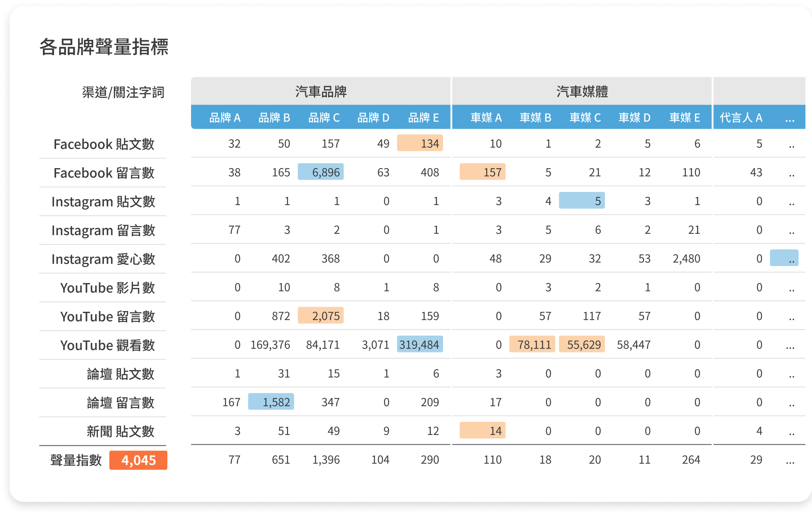
Task: Click highlighted cell 6,896 Facebook 留言數
Action: [321, 172]
